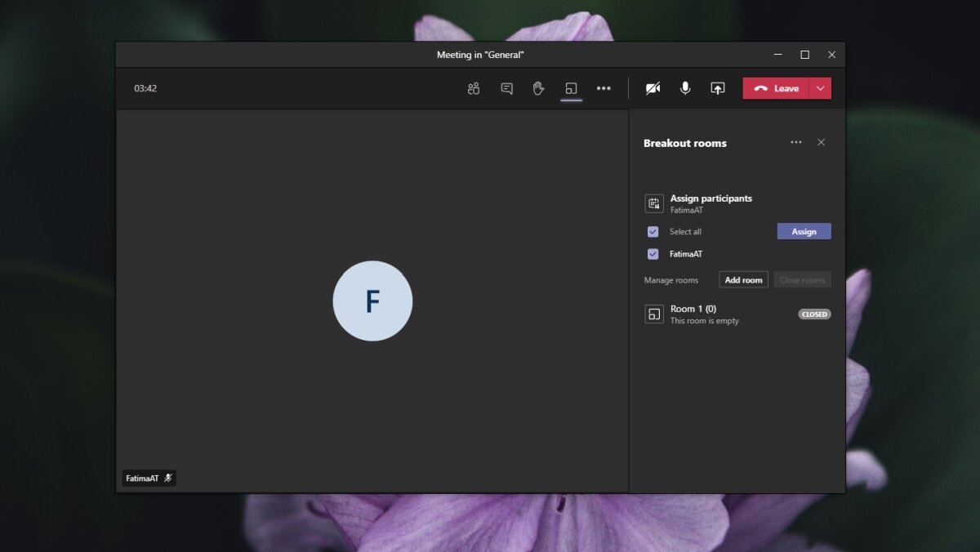Raise your hand in the meeting
Screen dimensions: 980x552
pos(539,88)
